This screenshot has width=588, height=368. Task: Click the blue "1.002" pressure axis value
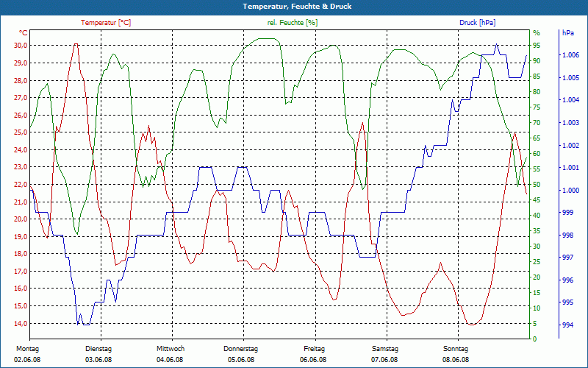[570, 145]
